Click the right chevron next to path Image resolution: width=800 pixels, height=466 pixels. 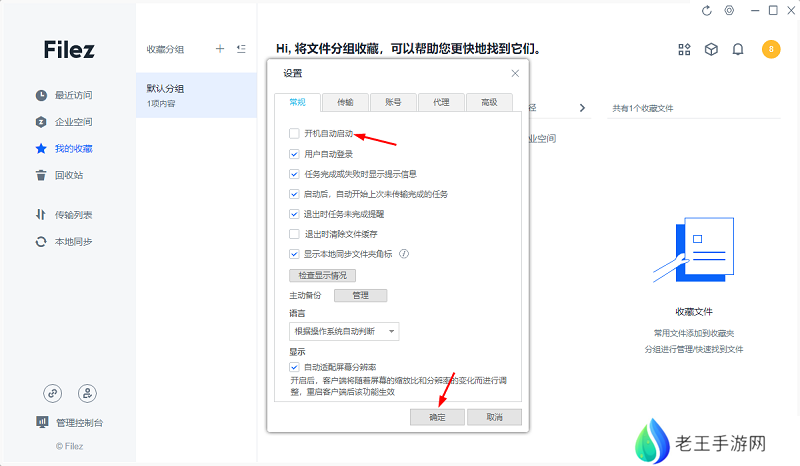pyautogui.click(x=582, y=108)
